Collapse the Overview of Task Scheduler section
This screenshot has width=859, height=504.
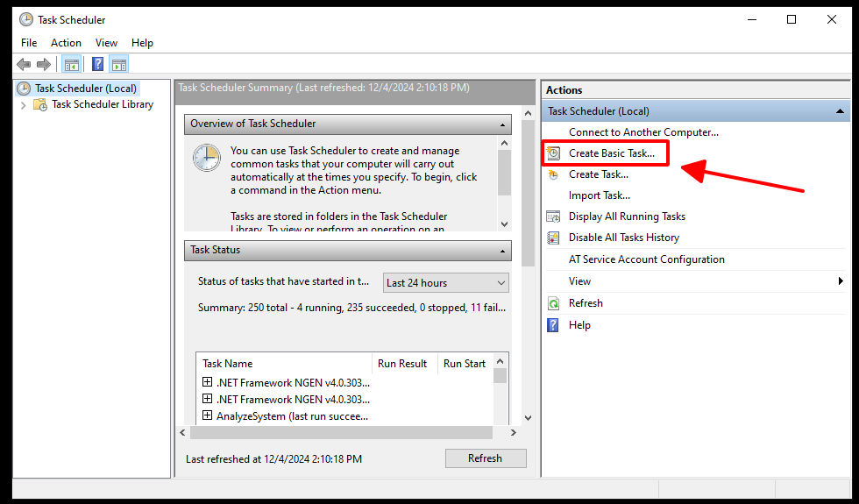503,124
